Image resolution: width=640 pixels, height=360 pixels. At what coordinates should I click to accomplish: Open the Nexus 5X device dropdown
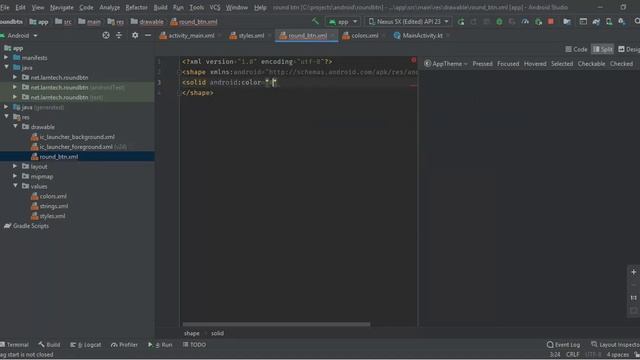pos(408,22)
